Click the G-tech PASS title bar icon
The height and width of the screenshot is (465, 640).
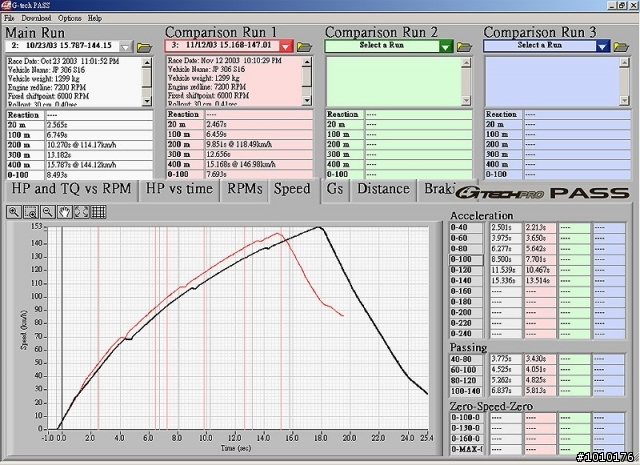click(6, 5)
